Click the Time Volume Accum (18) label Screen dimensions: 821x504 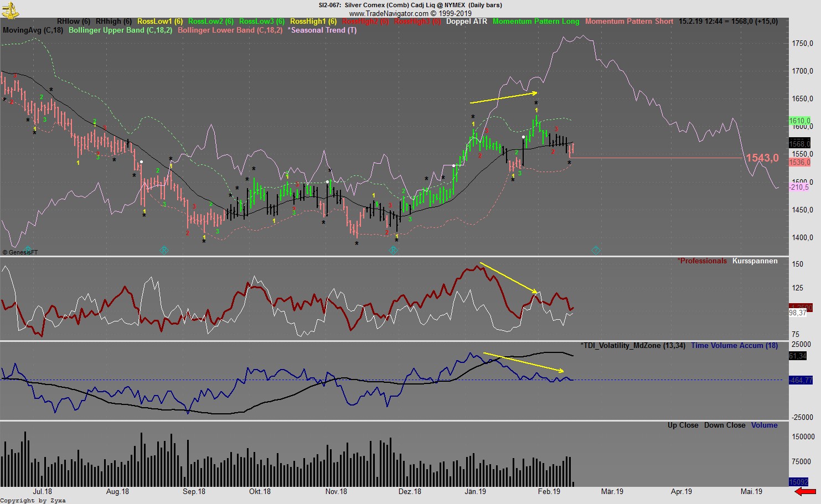tap(734, 346)
